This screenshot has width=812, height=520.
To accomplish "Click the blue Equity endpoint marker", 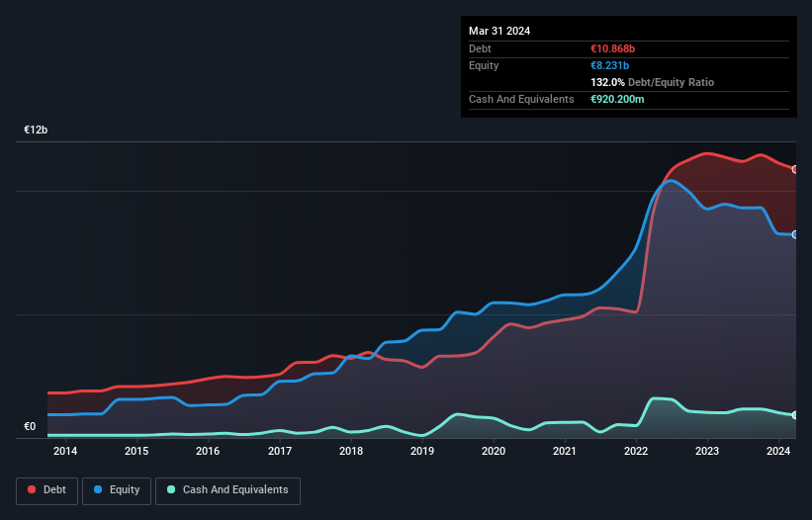I will (x=795, y=235).
